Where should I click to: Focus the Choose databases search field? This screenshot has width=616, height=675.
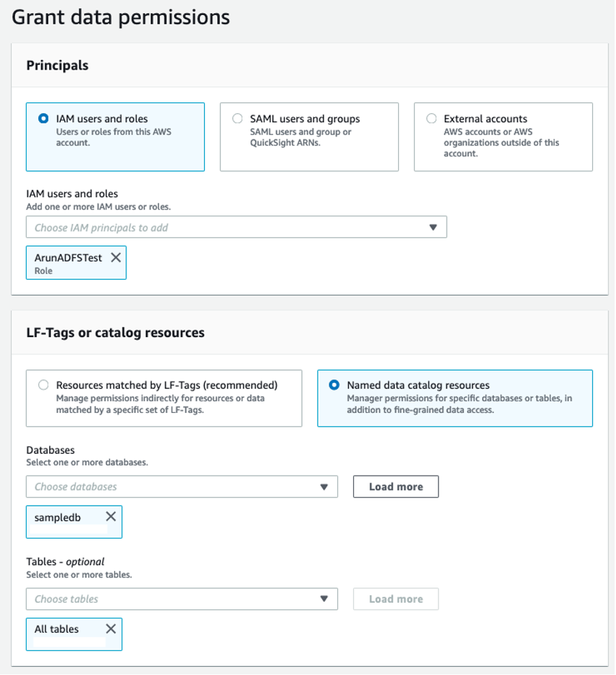pyautogui.click(x=171, y=487)
